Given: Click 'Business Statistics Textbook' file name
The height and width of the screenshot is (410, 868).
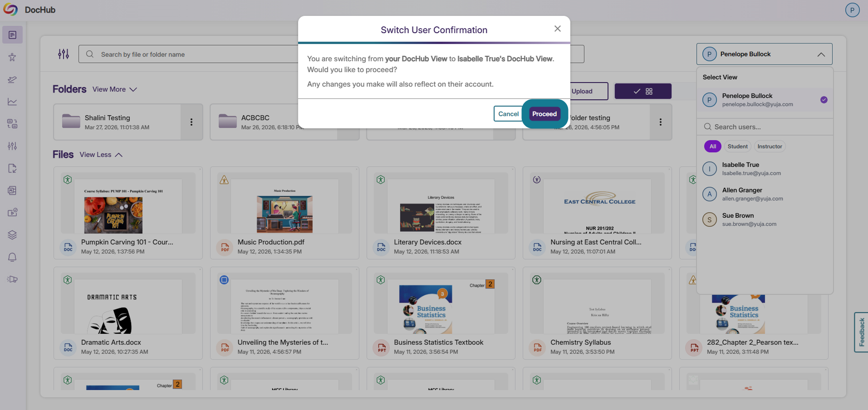Looking at the screenshot, I should pos(438,342).
